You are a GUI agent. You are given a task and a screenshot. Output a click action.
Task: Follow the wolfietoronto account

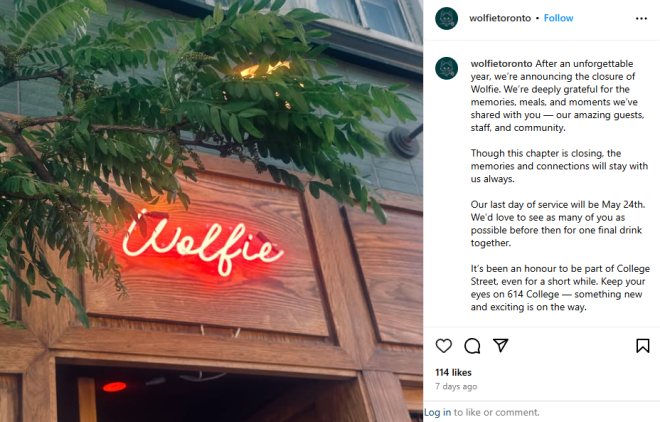558,18
